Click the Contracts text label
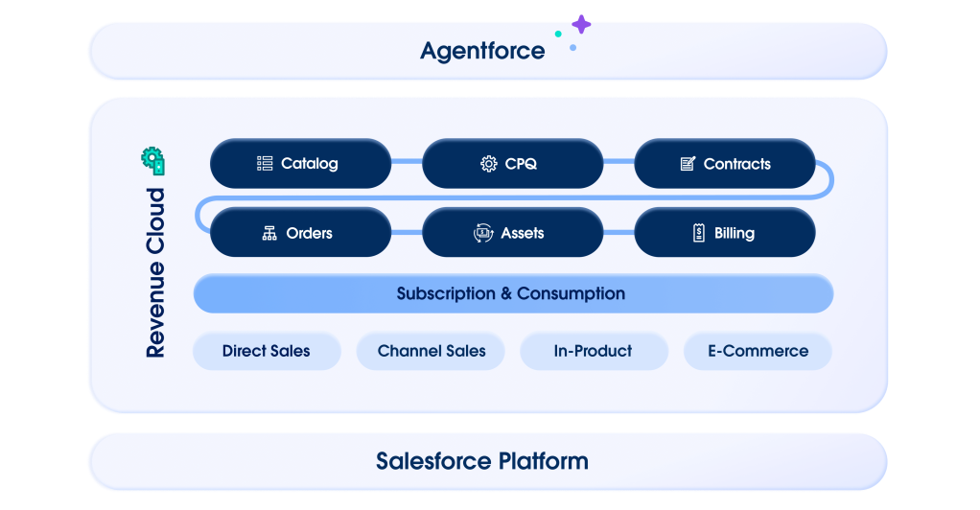Screen dimensions: 980x510 (x=736, y=164)
